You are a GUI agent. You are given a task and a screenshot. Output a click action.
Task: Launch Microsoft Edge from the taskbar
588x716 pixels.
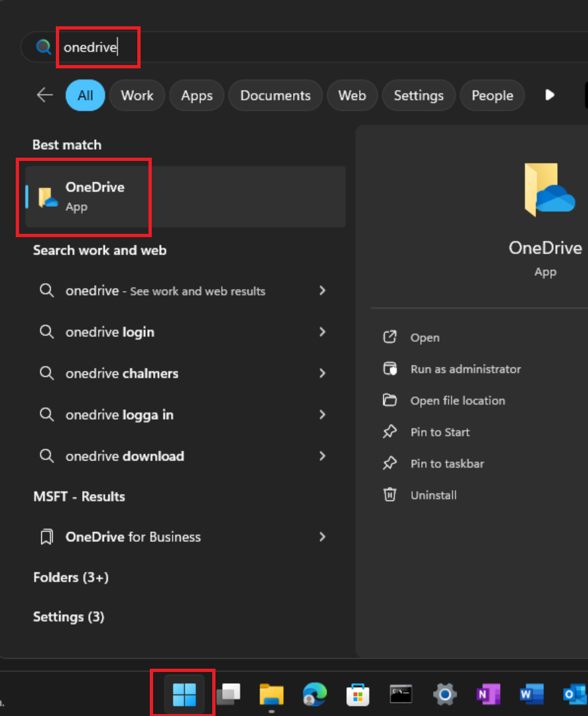(x=315, y=694)
